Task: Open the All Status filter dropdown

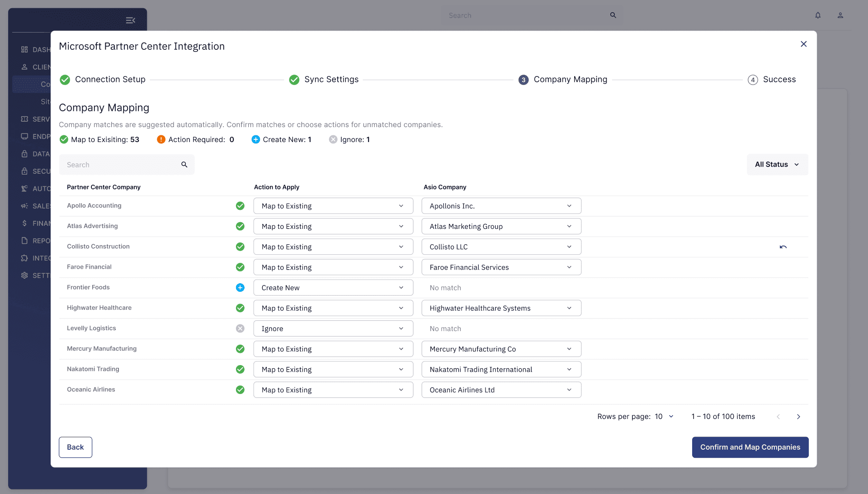Action: pos(777,165)
